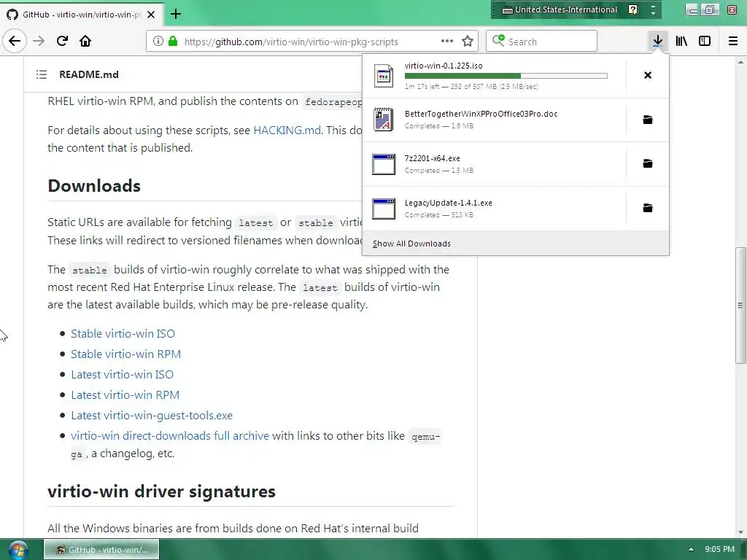Image resolution: width=747 pixels, height=560 pixels.
Task: Click the scrollbar up arrow
Action: tap(740, 62)
